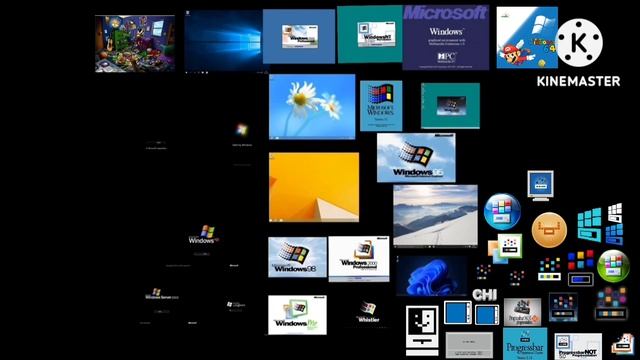
Task: Select the Windows Longhorn boot logo
Action: pyautogui.click(x=236, y=304)
